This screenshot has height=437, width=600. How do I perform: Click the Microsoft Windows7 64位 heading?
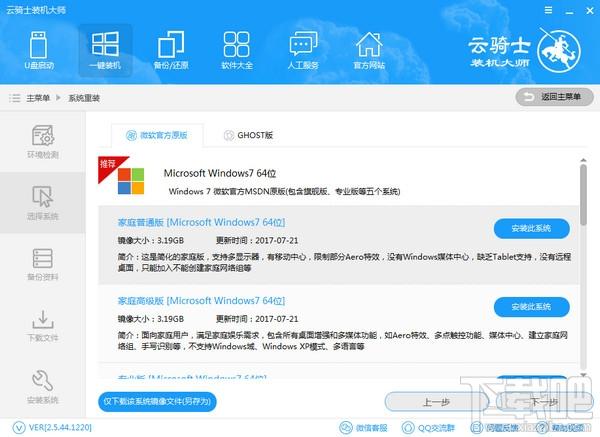click(220, 173)
